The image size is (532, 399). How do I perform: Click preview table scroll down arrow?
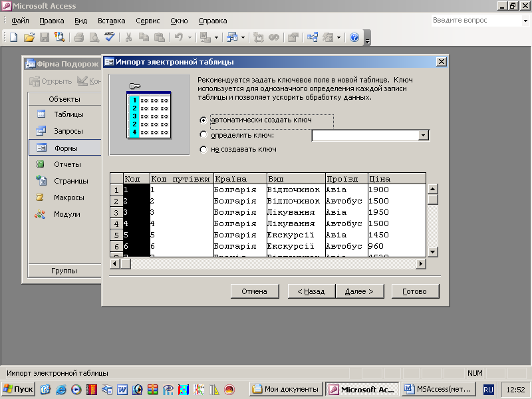pos(432,252)
